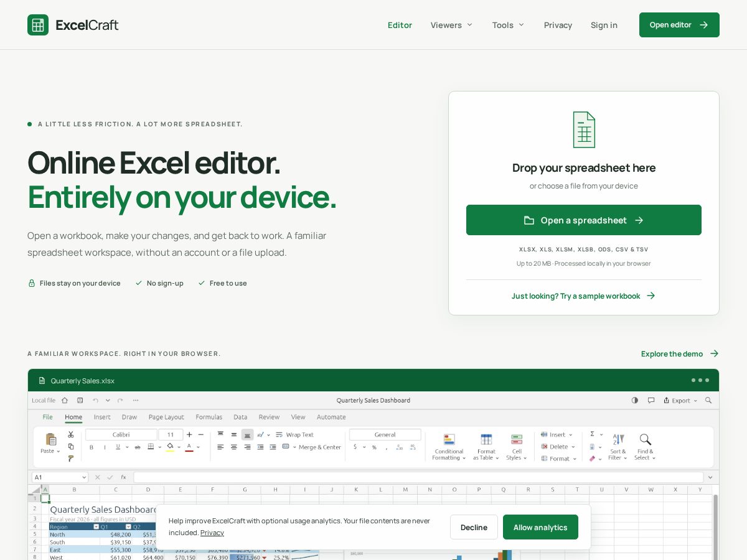747x560 pixels.
Task: Click the formula bar input field
Action: pos(418,477)
